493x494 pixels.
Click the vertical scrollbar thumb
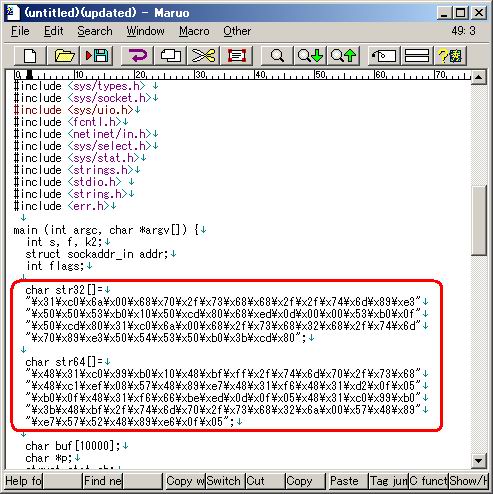(479, 221)
